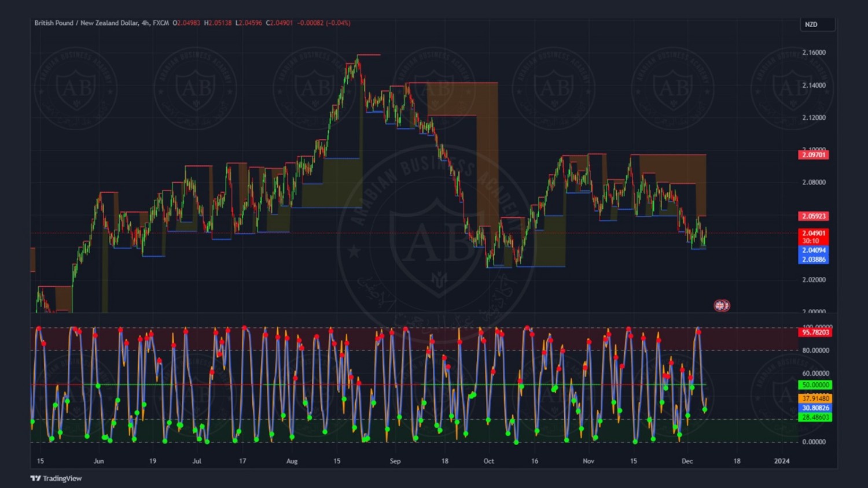Click the blue 2.04094 price tag
The height and width of the screenshot is (488, 868).
coord(814,250)
